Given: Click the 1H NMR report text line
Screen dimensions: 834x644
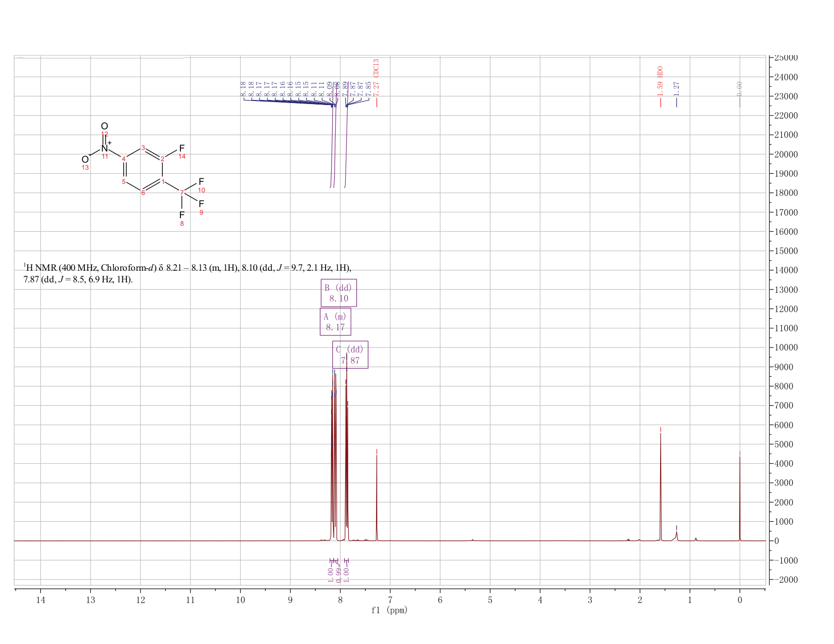Looking at the screenshot, I should coord(187,273).
